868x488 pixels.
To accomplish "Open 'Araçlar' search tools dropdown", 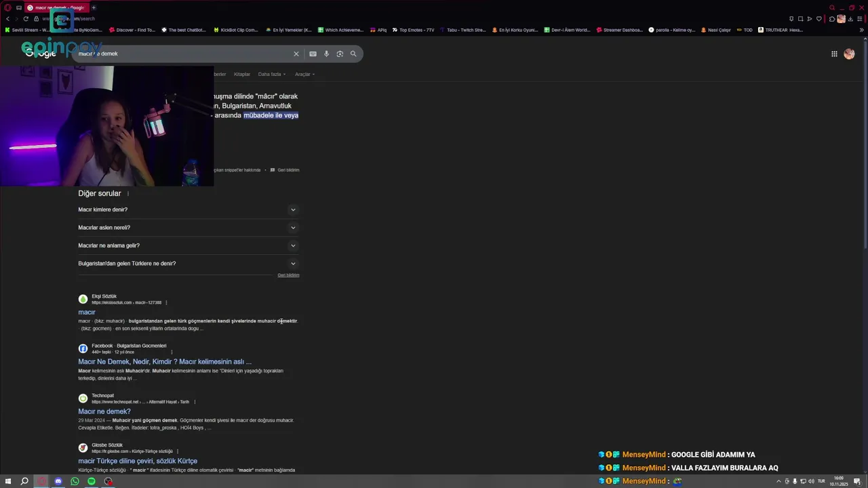I will [304, 74].
